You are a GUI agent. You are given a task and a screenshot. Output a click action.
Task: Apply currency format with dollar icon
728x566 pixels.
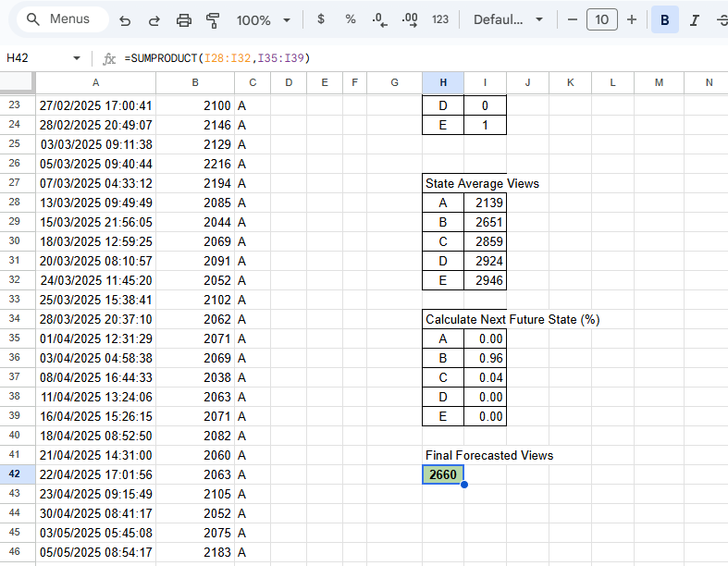321,19
